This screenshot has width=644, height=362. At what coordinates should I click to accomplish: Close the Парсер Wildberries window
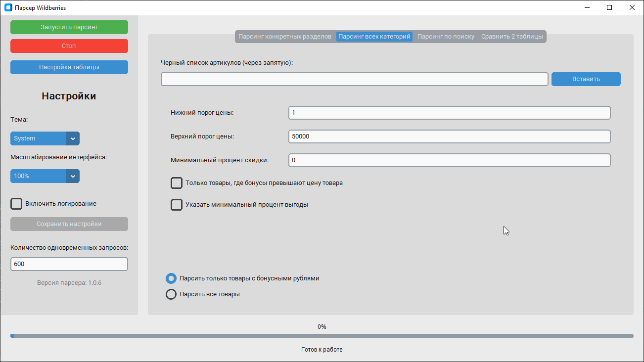[x=633, y=8]
